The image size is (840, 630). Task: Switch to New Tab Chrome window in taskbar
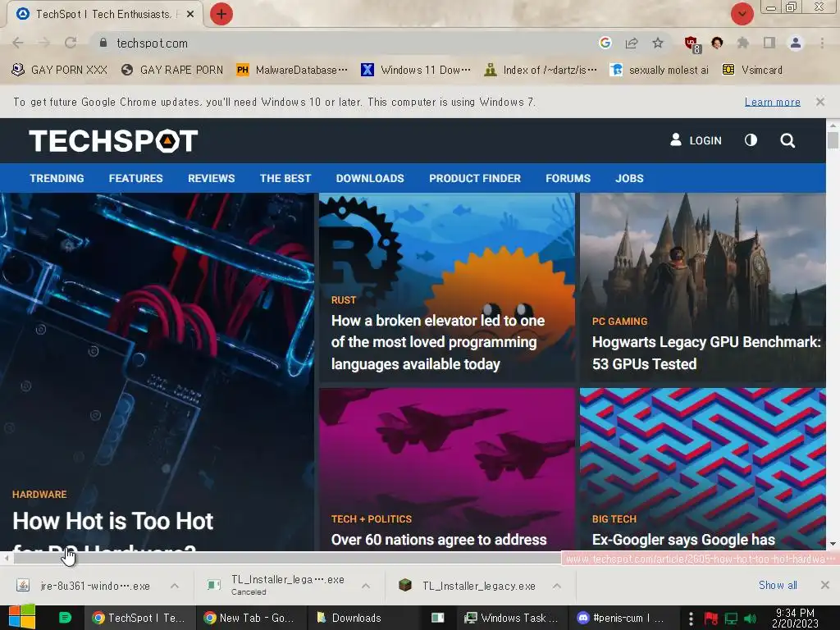251,618
